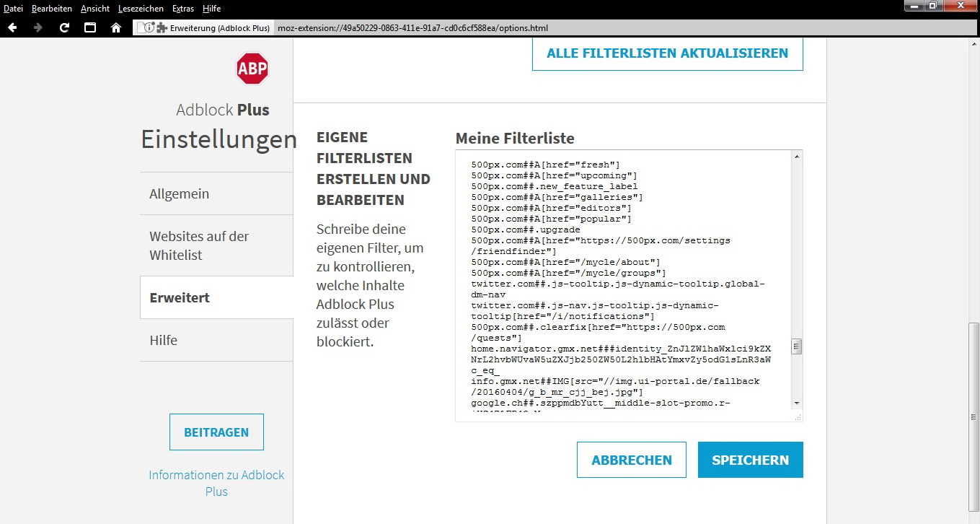Click the filter line with href="editors"
Screen dimensions: 980x524
(x=551, y=208)
